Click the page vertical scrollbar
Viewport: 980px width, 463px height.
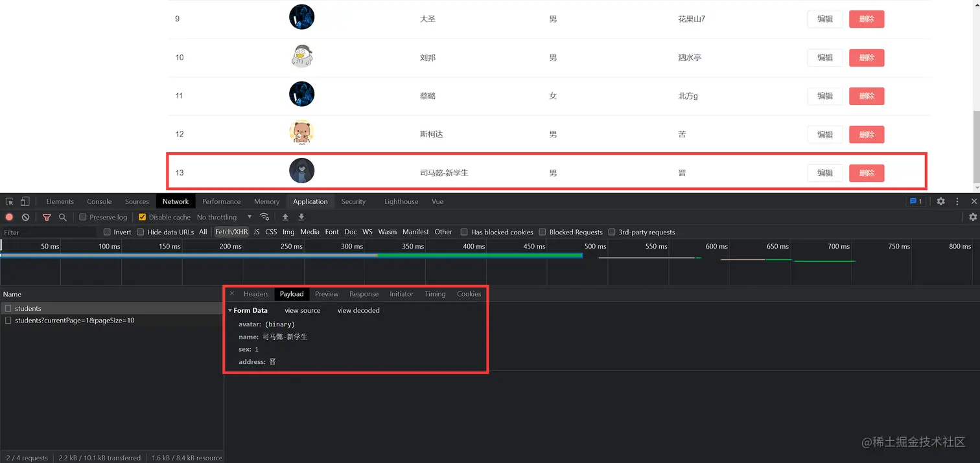977,146
